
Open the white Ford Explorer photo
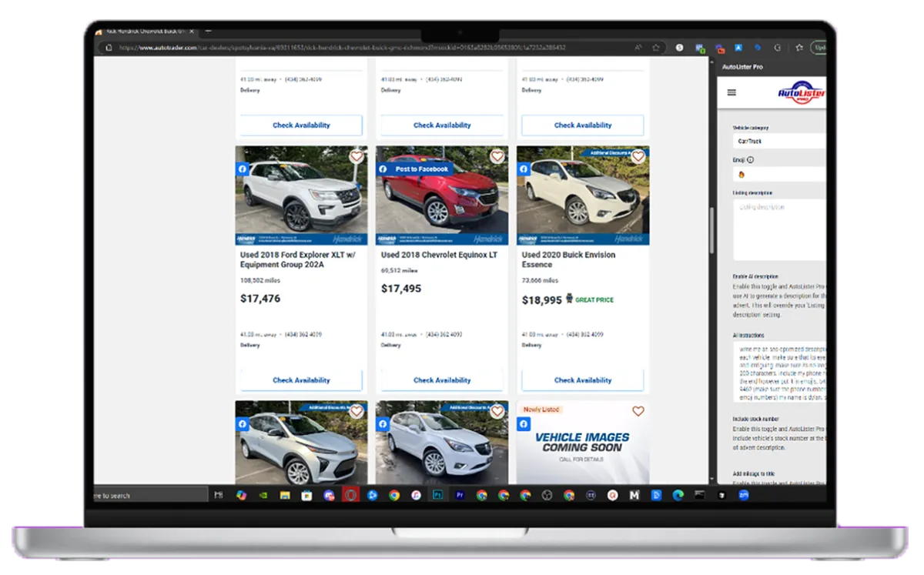tap(301, 196)
